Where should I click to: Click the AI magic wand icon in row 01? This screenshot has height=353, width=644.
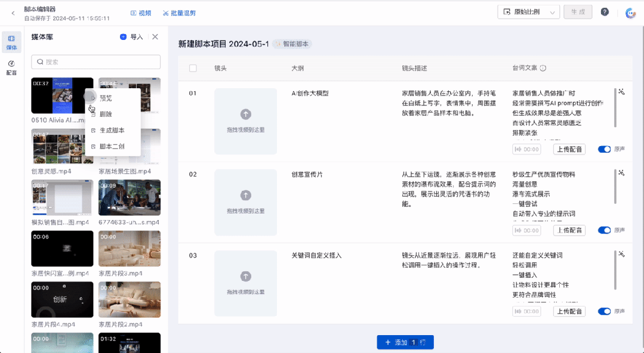(x=622, y=92)
